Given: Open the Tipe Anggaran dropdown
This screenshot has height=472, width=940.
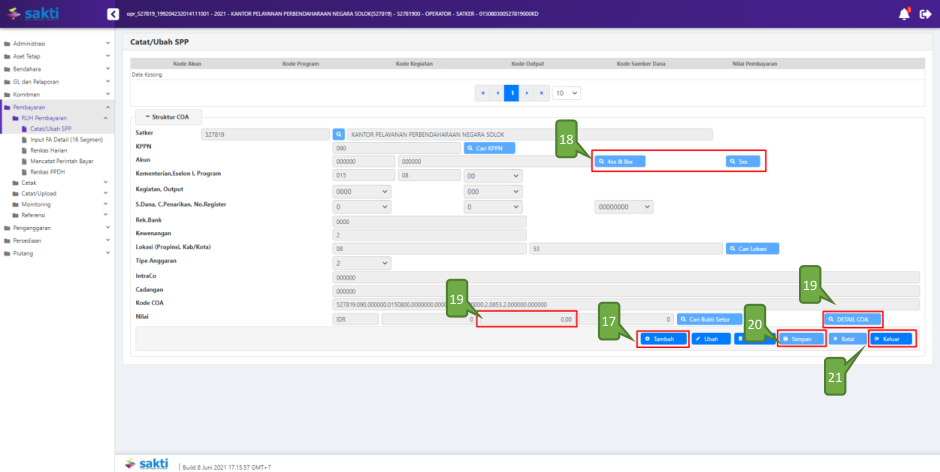Looking at the screenshot, I should click(361, 263).
